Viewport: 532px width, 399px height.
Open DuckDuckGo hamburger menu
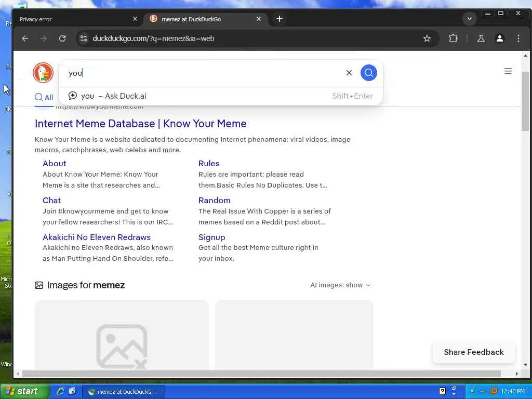click(508, 71)
